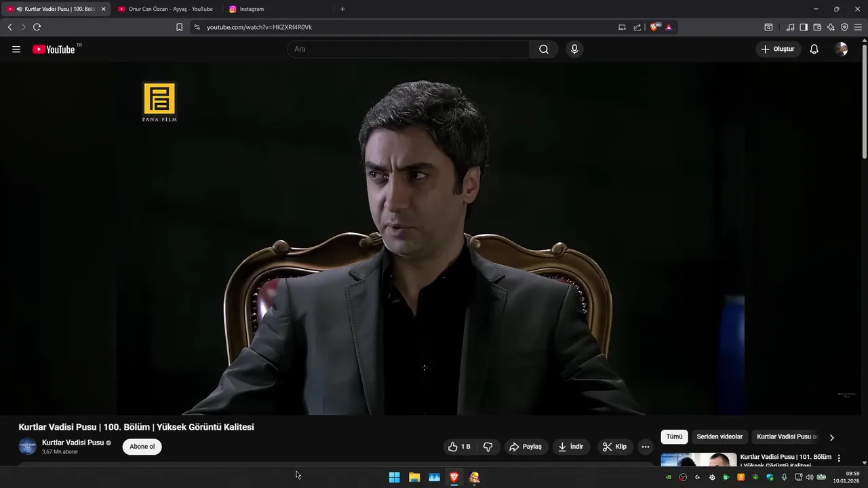Share this page from address bar
The width and height of the screenshot is (868, 488).
637,27
